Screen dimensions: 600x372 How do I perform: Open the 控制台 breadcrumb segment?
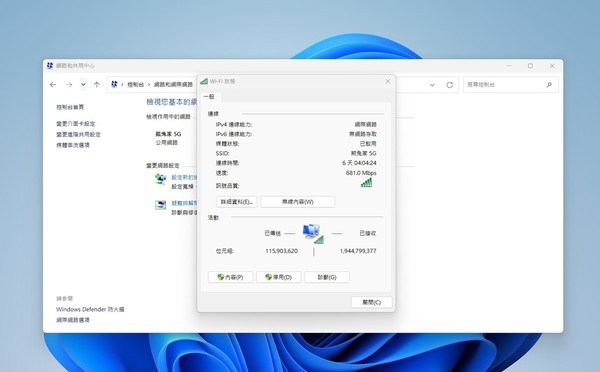135,85
